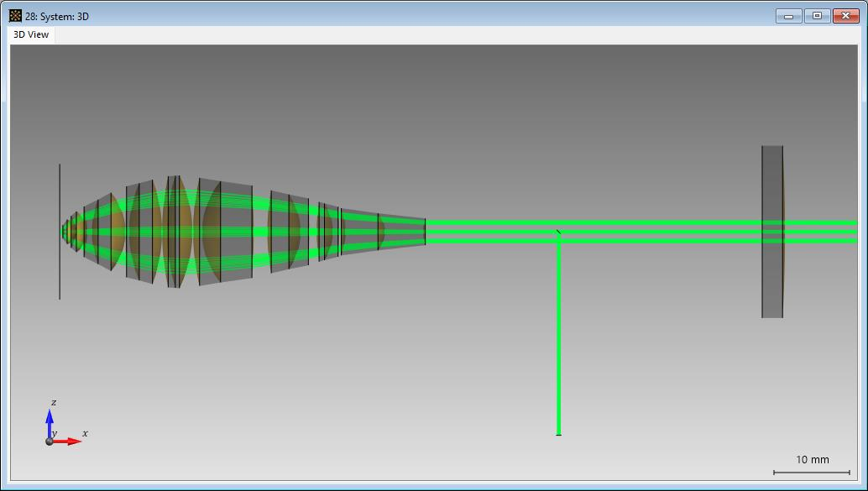Maximize the System: 3D window
Image resolution: width=868 pixels, height=491 pixels.
[817, 16]
